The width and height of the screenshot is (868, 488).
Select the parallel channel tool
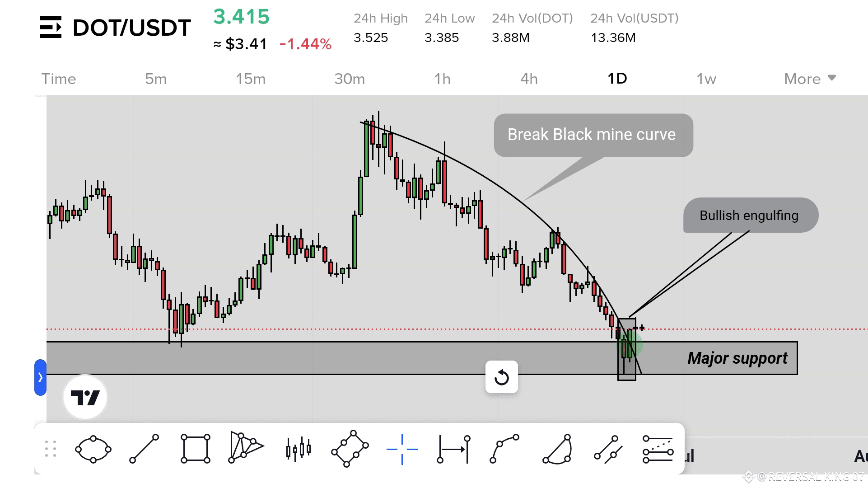point(608,449)
